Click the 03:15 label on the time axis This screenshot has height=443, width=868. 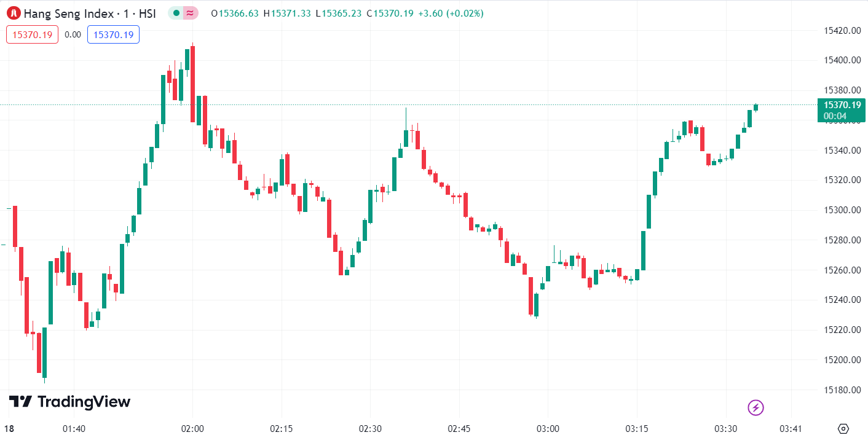(x=636, y=428)
